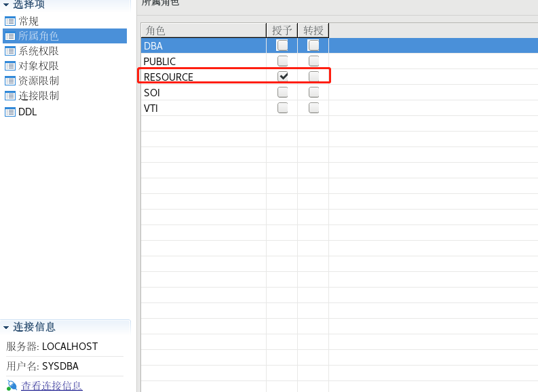Click the 授予 column header
This screenshot has height=392, width=538.
click(282, 31)
